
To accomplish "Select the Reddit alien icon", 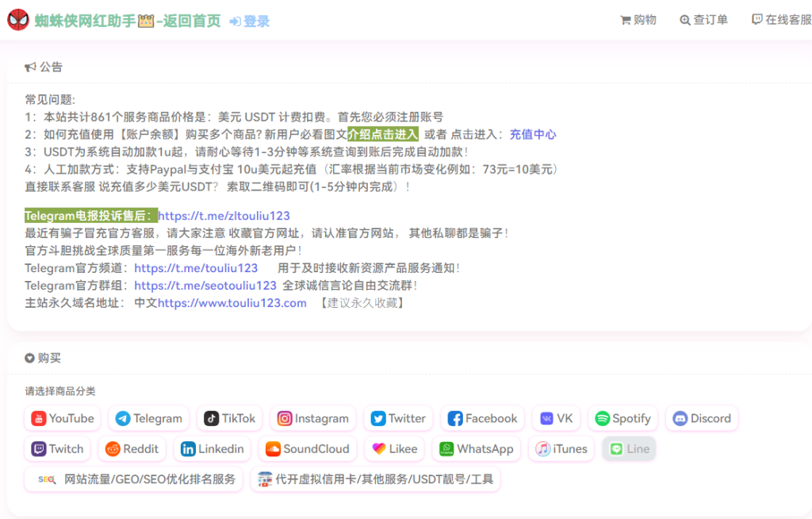I will pyautogui.click(x=113, y=449).
